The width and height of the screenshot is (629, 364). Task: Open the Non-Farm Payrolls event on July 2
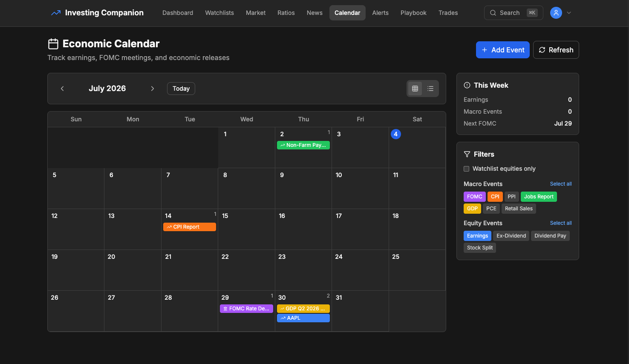tap(303, 145)
